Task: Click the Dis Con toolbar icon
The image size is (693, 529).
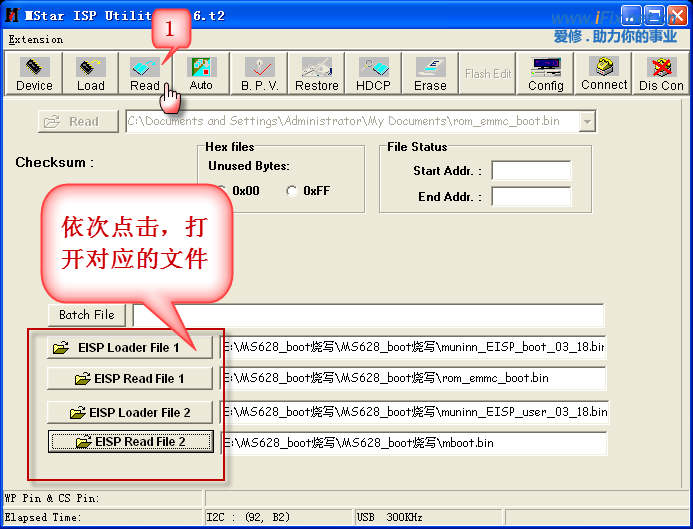Action: tap(661, 73)
